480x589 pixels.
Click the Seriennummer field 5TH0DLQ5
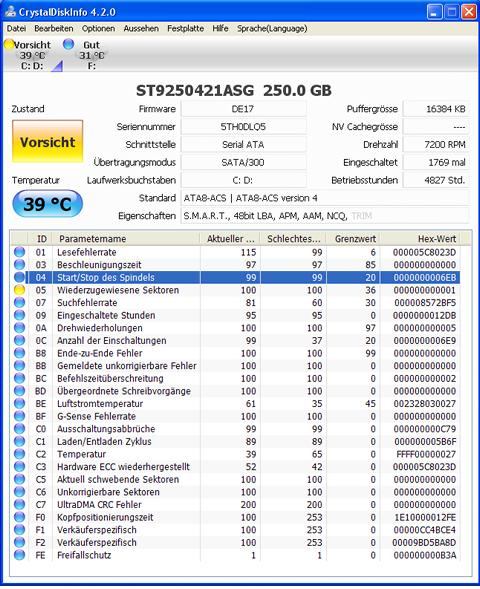(243, 127)
